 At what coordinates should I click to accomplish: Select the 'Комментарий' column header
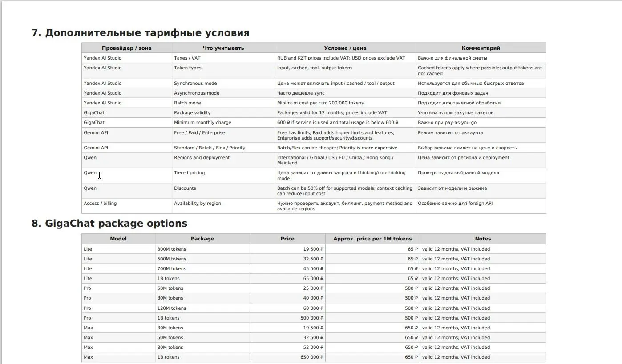[x=481, y=48]
